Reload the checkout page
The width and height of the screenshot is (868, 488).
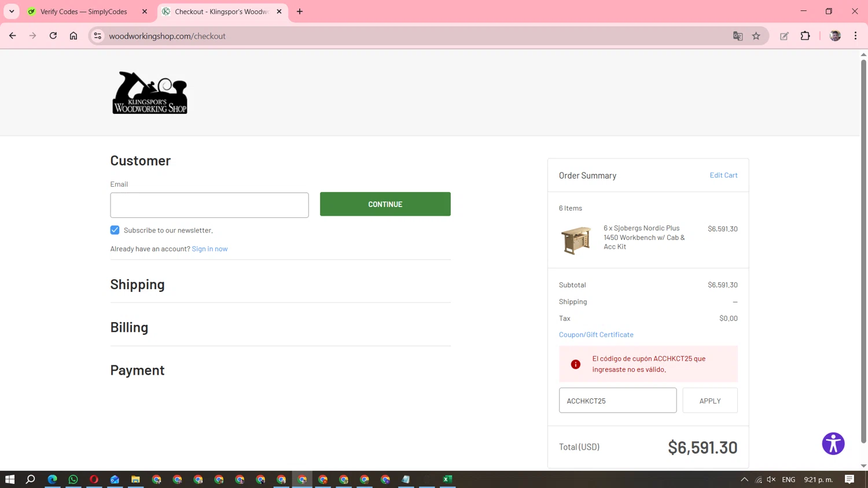coord(53,36)
